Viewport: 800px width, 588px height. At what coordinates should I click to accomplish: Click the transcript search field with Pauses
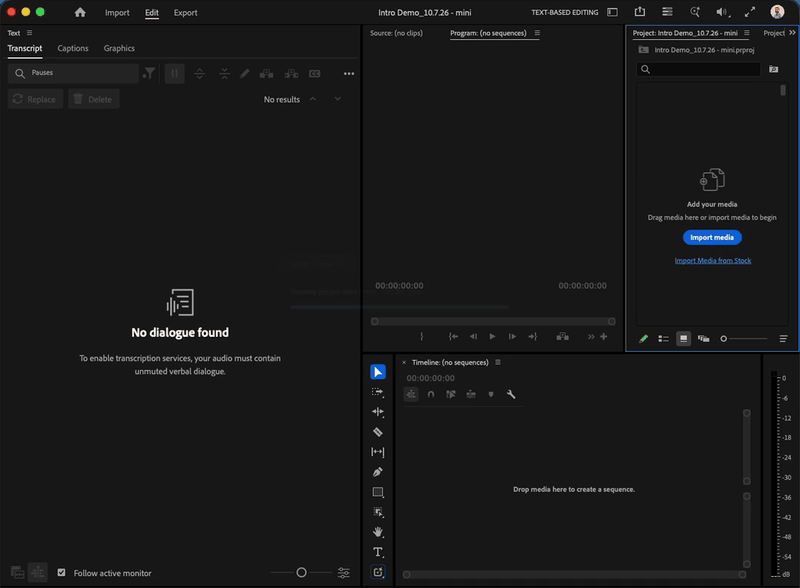point(73,73)
